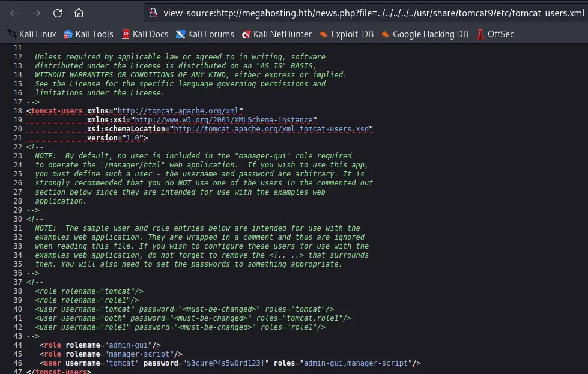This screenshot has width=588, height=374.
Task: Click the username value "tomcat" on line 46
Action: point(121,363)
